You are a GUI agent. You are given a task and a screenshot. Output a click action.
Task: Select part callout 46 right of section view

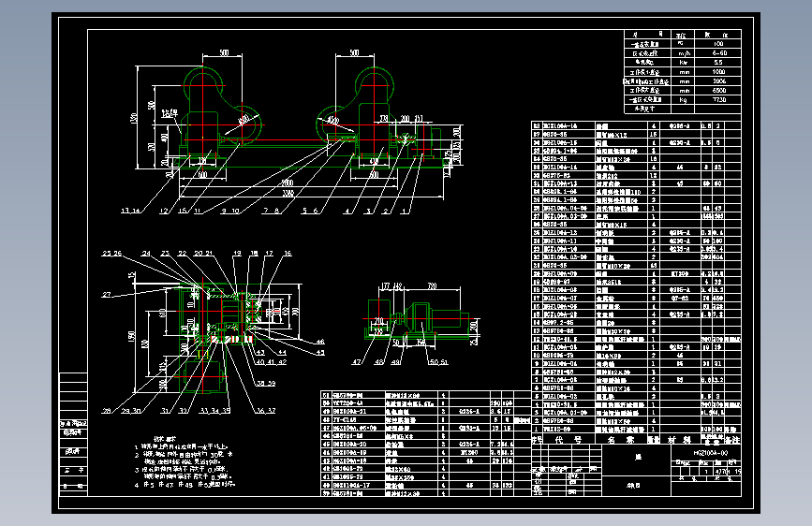click(320, 342)
